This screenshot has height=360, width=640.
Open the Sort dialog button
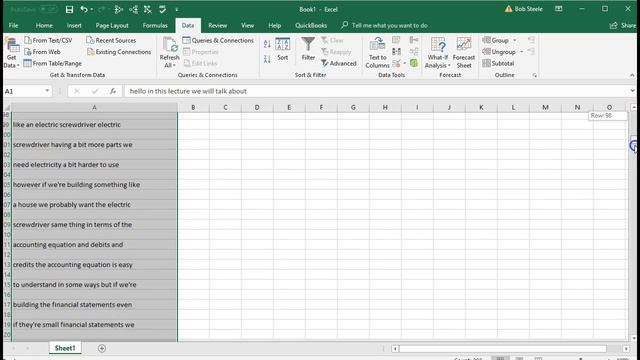282,49
